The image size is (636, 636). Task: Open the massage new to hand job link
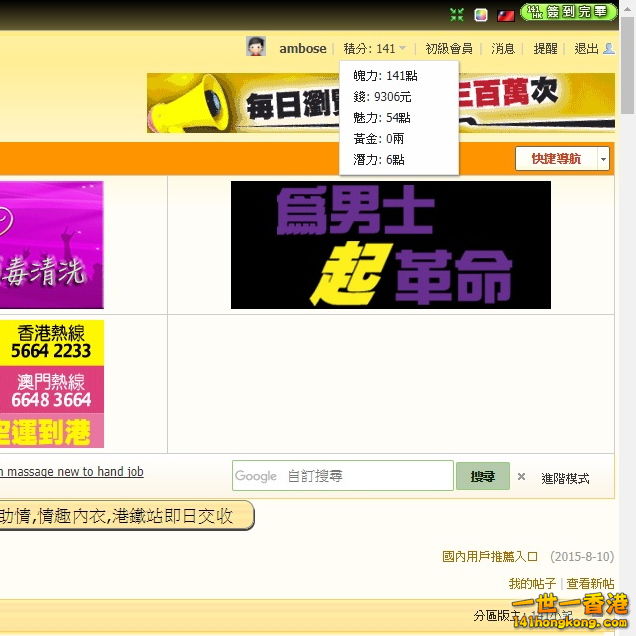click(x=71, y=472)
